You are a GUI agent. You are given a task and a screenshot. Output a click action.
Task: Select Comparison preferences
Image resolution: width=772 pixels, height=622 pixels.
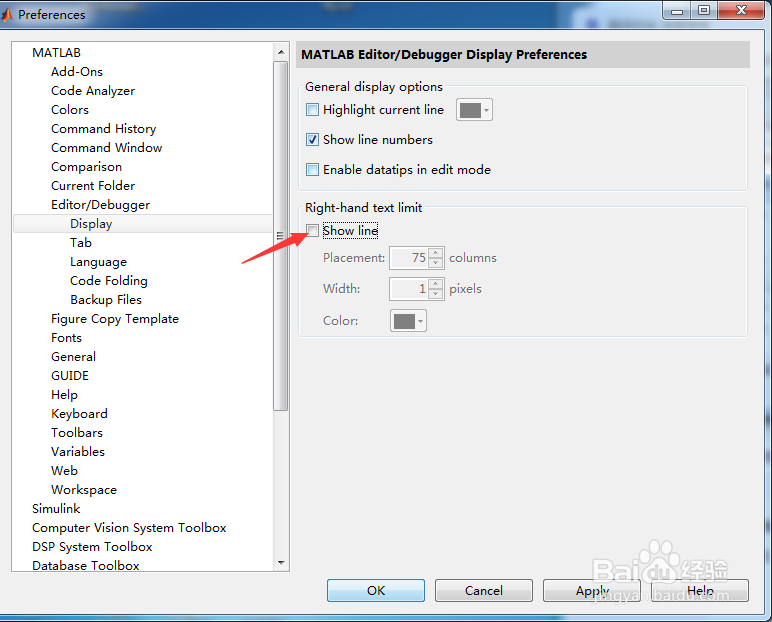[x=86, y=166]
